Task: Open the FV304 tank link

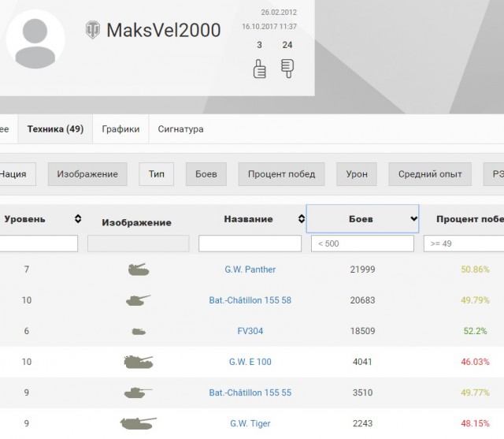Action: coord(250,331)
